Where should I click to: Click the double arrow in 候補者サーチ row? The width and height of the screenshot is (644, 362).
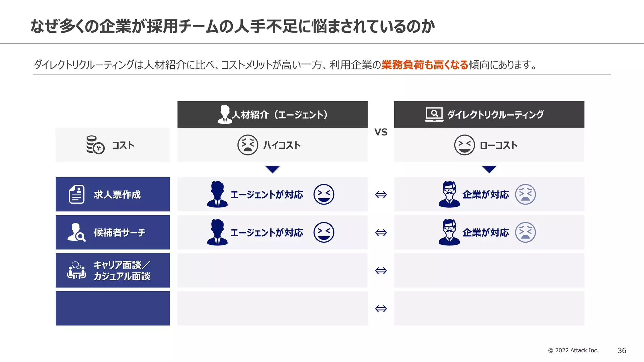(x=381, y=233)
